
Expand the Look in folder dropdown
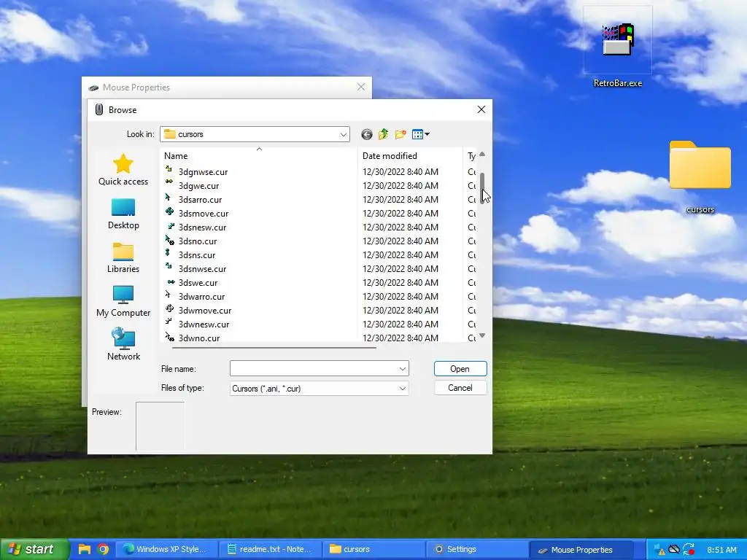pos(343,134)
